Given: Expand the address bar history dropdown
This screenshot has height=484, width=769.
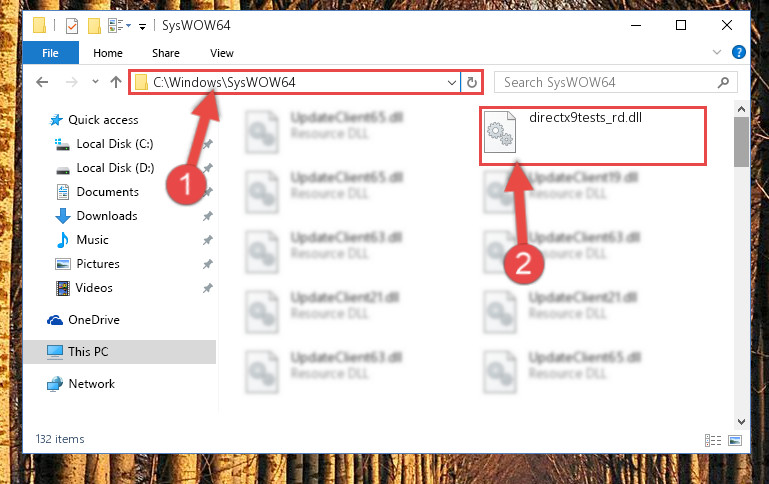Looking at the screenshot, I should [452, 82].
